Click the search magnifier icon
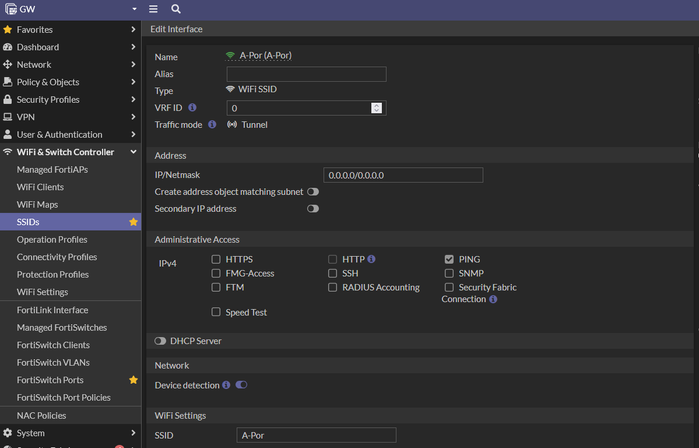The image size is (699, 448). pyautogui.click(x=176, y=8)
